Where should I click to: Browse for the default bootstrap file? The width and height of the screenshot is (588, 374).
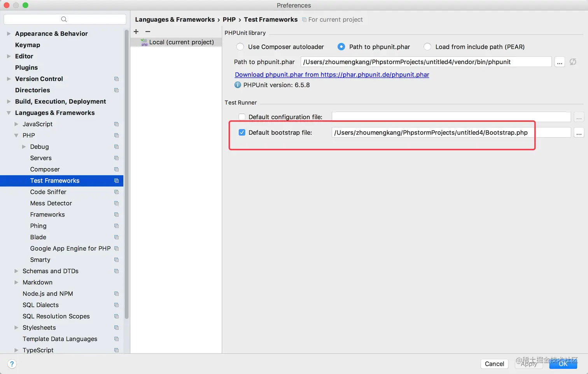click(579, 133)
